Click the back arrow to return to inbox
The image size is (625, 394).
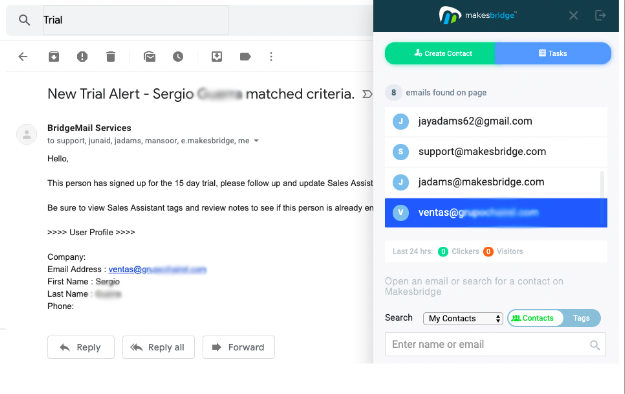click(x=23, y=57)
